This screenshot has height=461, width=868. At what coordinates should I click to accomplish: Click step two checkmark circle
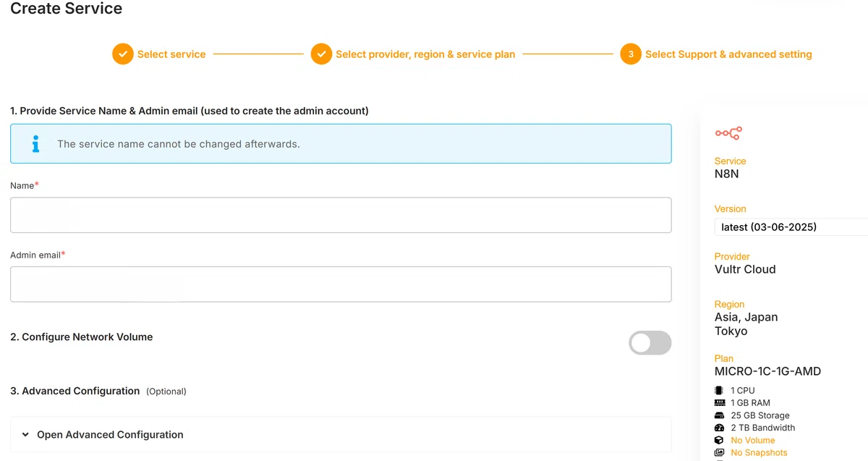click(321, 54)
